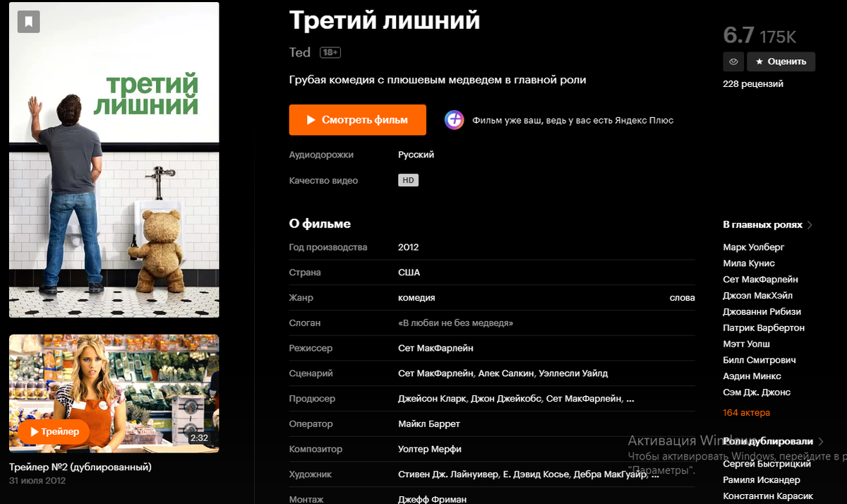The height and width of the screenshot is (504, 847).
Task: Expand the Роли дублировали section
Action: click(x=774, y=441)
